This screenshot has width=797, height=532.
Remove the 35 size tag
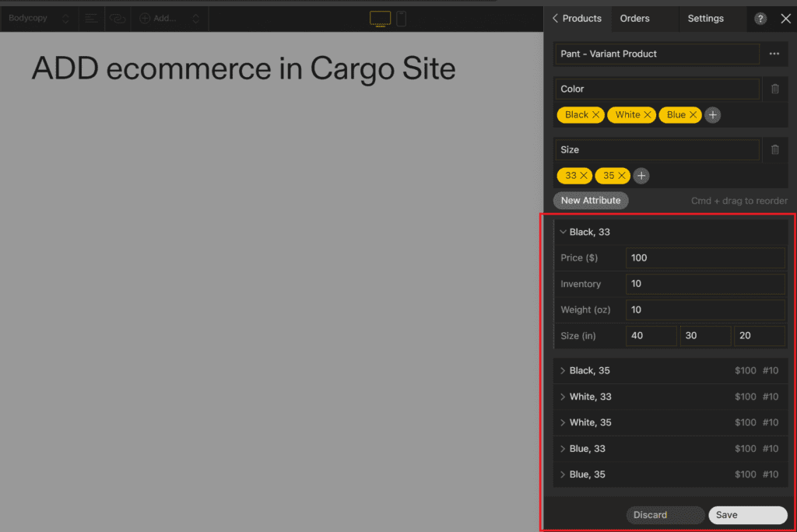coord(621,176)
